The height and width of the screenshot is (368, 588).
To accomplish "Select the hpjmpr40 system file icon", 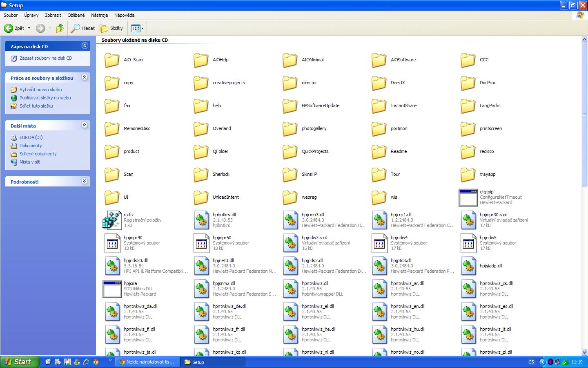I will point(112,243).
